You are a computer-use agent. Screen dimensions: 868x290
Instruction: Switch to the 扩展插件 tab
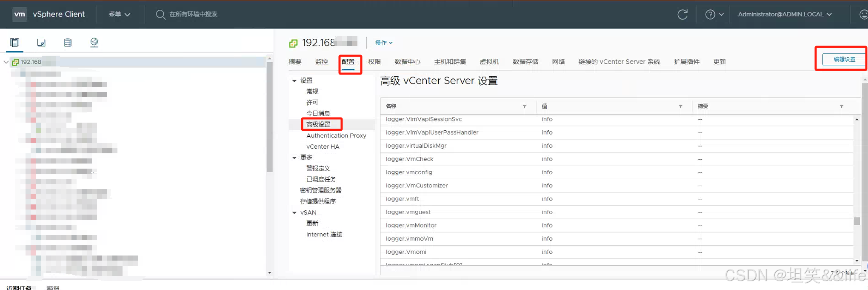click(687, 62)
